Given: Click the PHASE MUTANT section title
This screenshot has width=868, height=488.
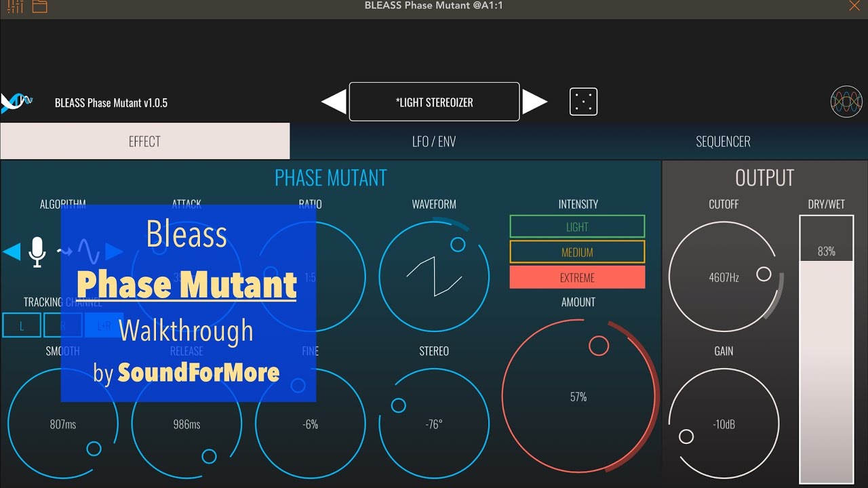Looking at the screenshot, I should click(331, 178).
